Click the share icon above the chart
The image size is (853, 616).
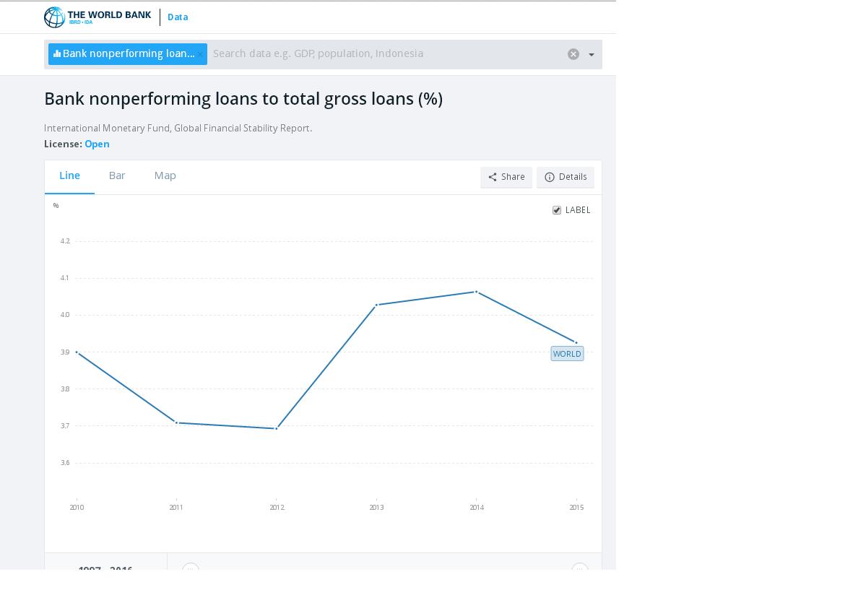click(493, 177)
